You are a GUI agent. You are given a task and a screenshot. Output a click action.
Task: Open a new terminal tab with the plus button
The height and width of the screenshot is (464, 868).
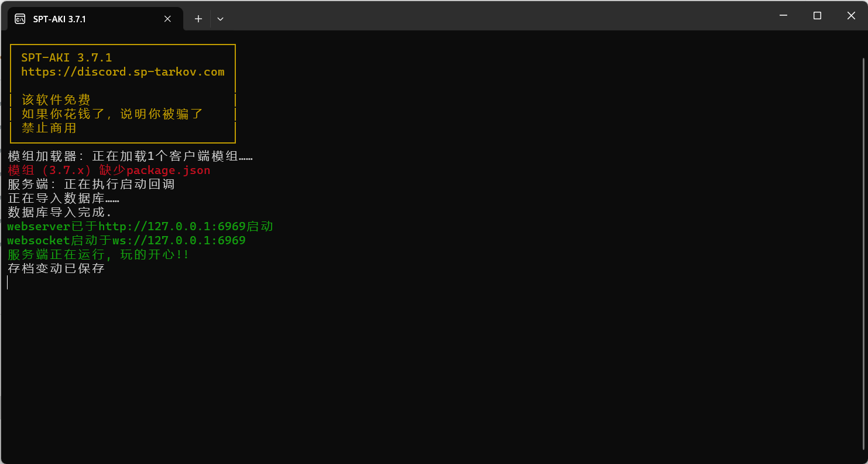198,19
